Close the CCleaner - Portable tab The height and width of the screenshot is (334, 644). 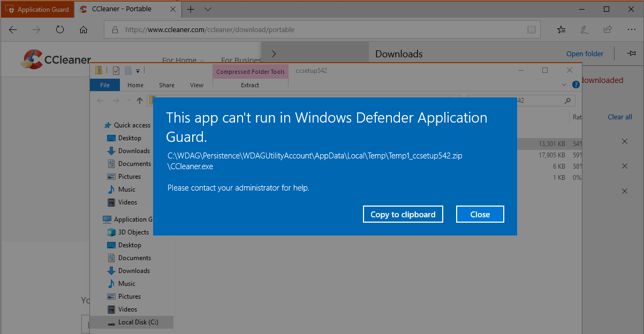point(173,9)
